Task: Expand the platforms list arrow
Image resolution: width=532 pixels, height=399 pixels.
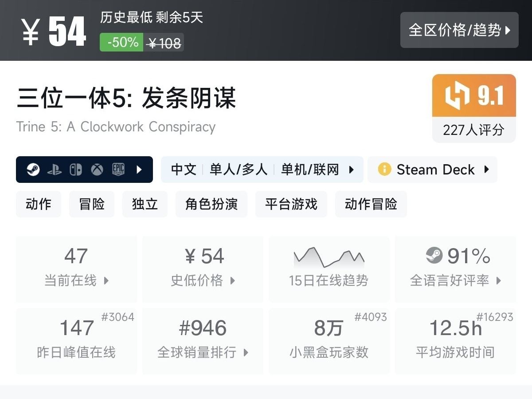Action: 139,170
